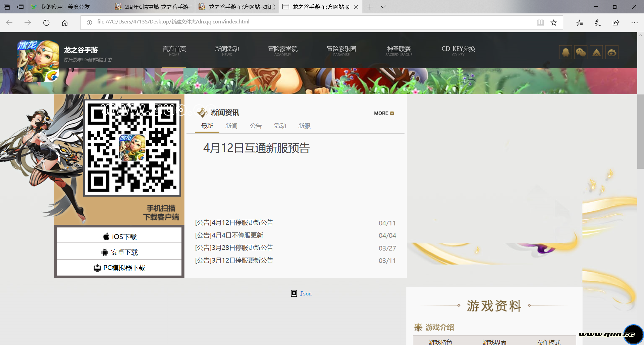Toggle reading view in address bar

pos(540,22)
